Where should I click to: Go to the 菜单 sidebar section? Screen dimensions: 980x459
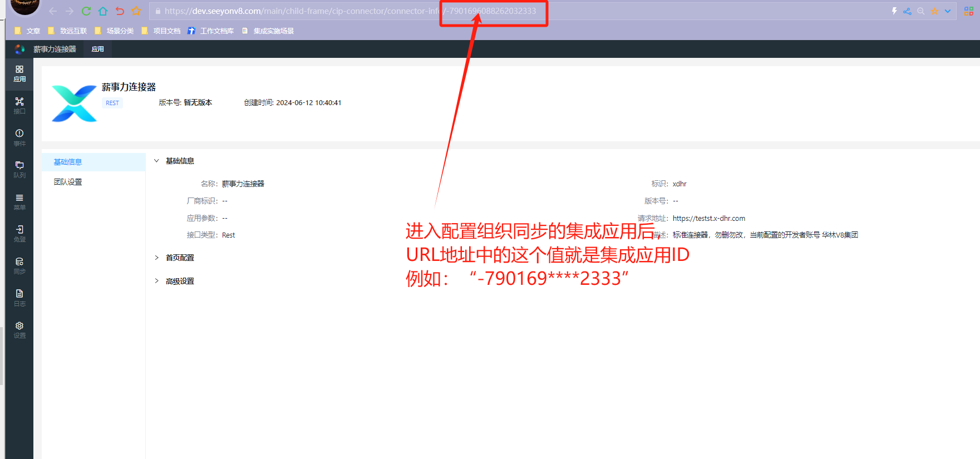pyautogui.click(x=19, y=201)
